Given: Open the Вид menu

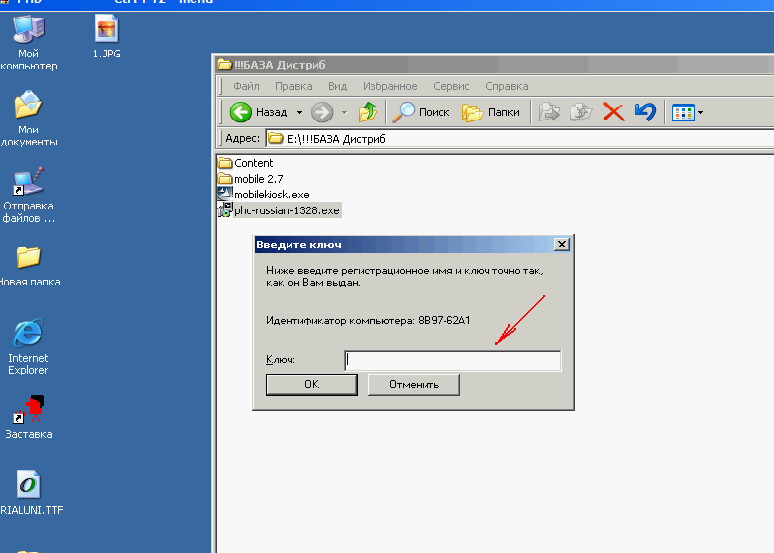Looking at the screenshot, I should point(338,86).
